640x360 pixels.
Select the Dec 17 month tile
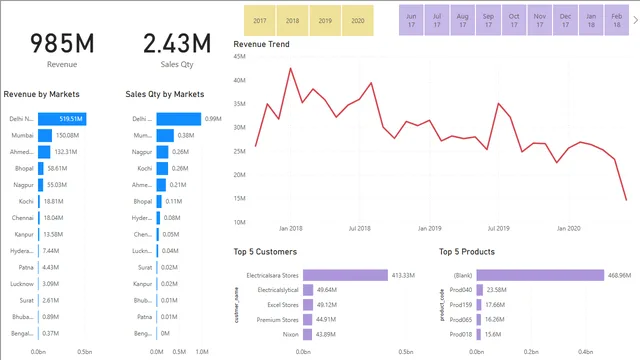pyautogui.click(x=565, y=20)
